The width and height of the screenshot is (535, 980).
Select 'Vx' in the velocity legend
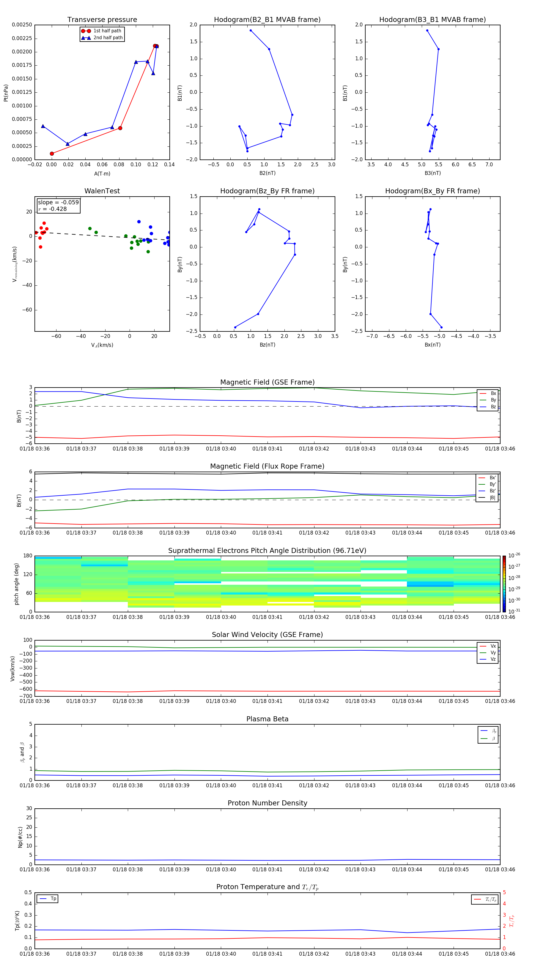click(x=488, y=646)
